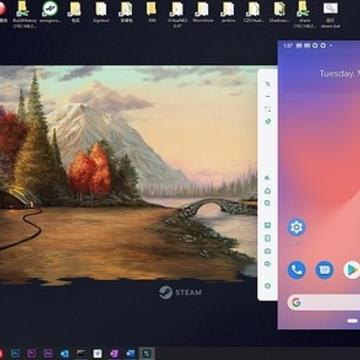Image resolution: width=360 pixels, height=360 pixels.
Task: Click the clock time in phone status bar
Action: point(288,45)
